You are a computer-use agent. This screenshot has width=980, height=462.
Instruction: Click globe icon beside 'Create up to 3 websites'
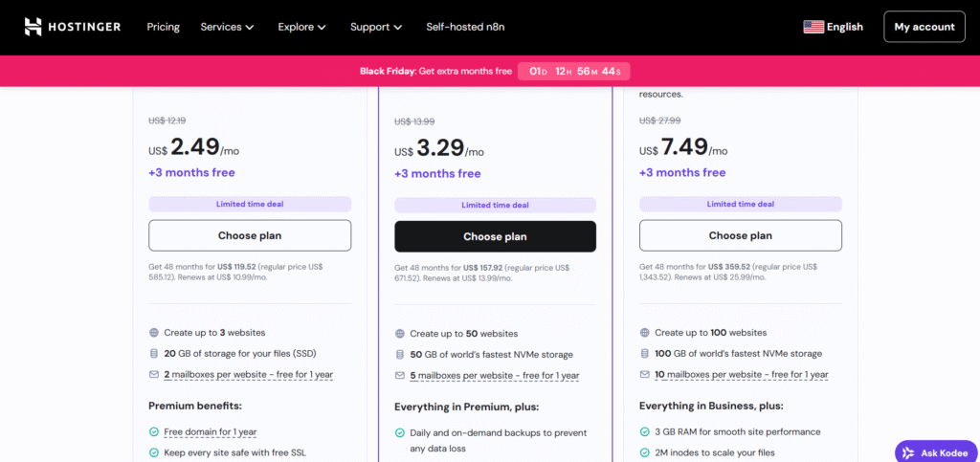pos(154,333)
